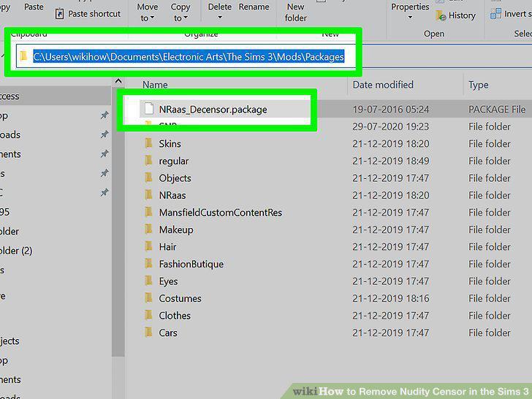This screenshot has height=399, width=532.
Task: Click the 29-07-2020 19:23 date cell
Action: pyautogui.click(x=390, y=127)
